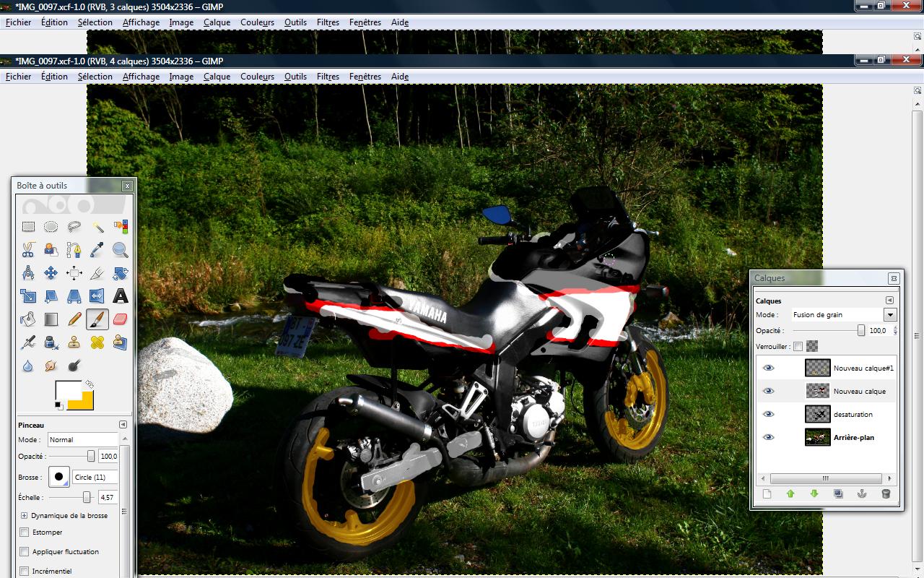Image resolution: width=924 pixels, height=578 pixels.
Task: Select the Perspective Clone tool
Action: pyautogui.click(x=121, y=342)
